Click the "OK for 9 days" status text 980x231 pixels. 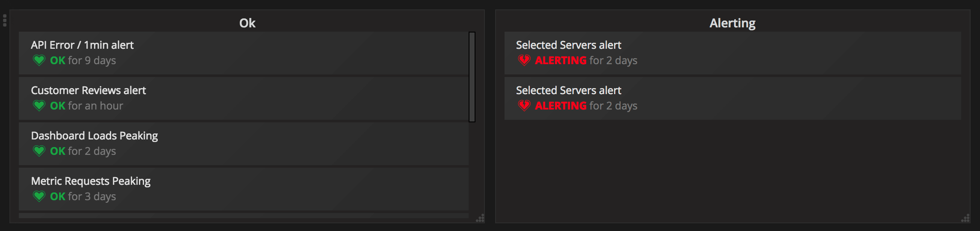[83, 60]
